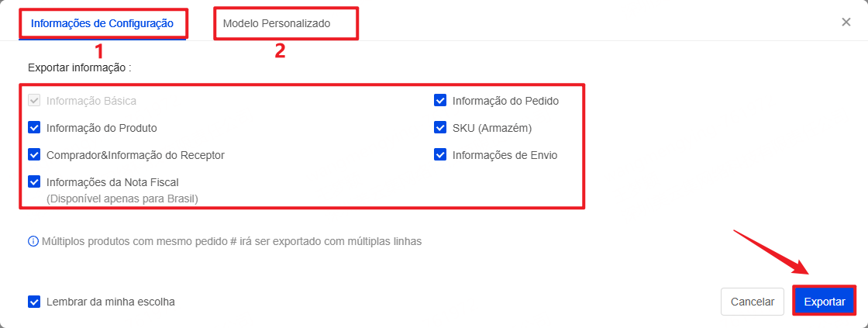Image resolution: width=868 pixels, height=328 pixels.
Task: Close the export dialog with the X
Action: click(x=846, y=22)
